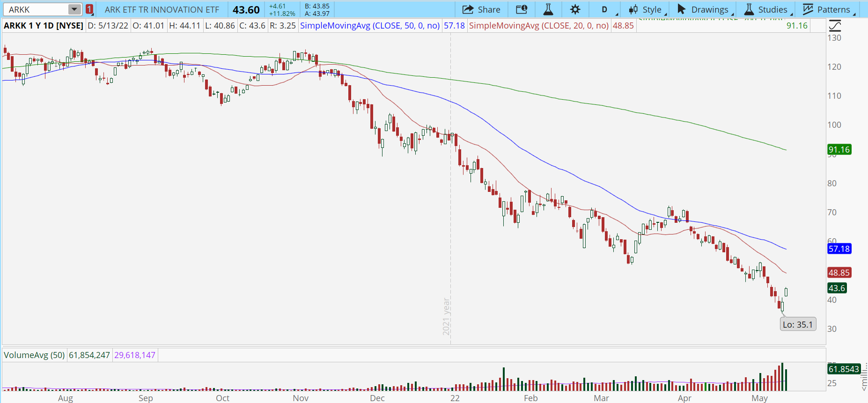The width and height of the screenshot is (868, 403).
Task: Click the Mar label on the time axis
Action: pyautogui.click(x=602, y=398)
